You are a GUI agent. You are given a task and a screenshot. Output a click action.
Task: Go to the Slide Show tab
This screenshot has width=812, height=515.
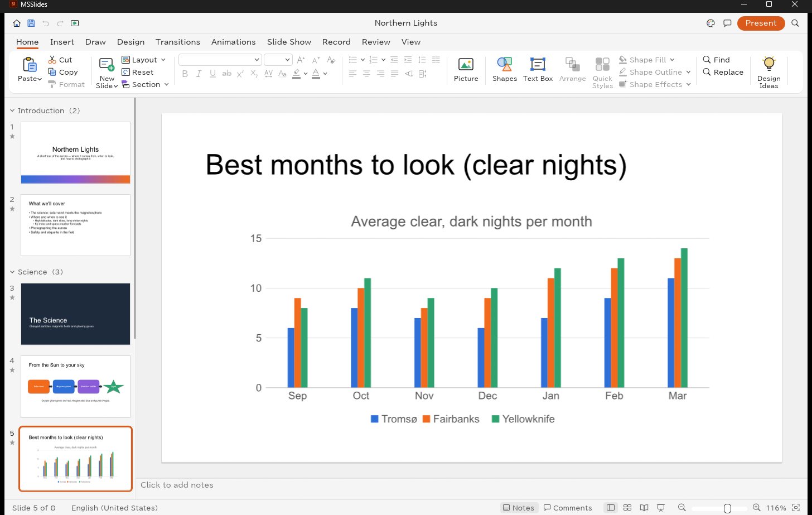[x=289, y=42]
